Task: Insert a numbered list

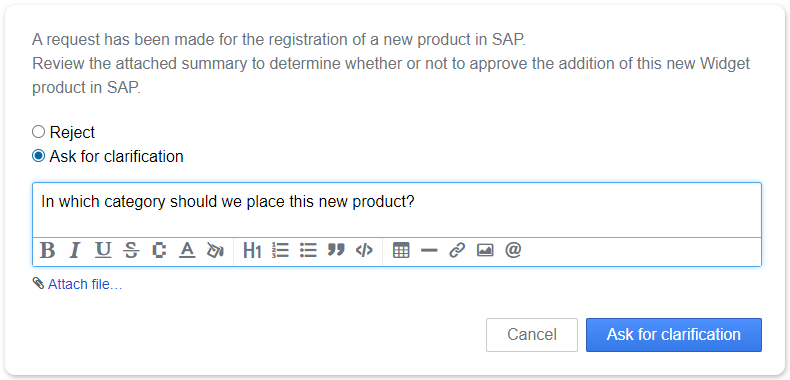Action: (280, 250)
